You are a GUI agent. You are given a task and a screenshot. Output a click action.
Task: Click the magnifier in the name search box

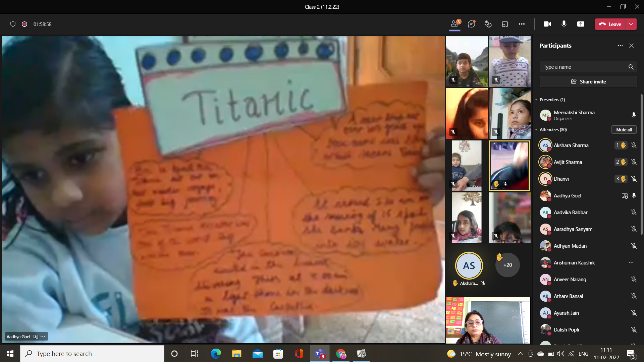click(x=631, y=67)
